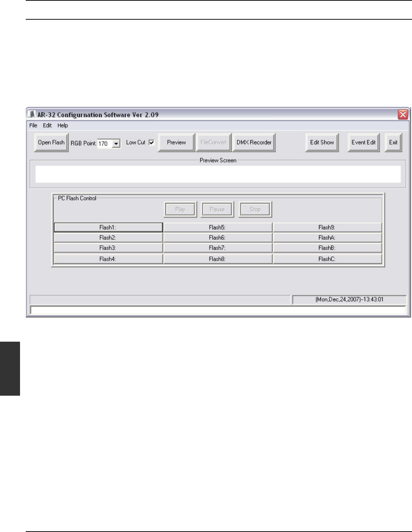Click the Exit button

pos(393,142)
